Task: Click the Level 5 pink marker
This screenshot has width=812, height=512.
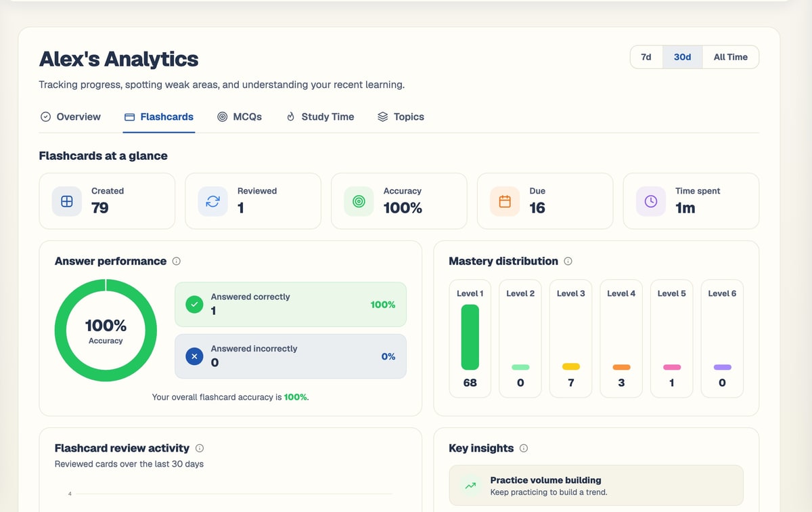Action: (672, 367)
